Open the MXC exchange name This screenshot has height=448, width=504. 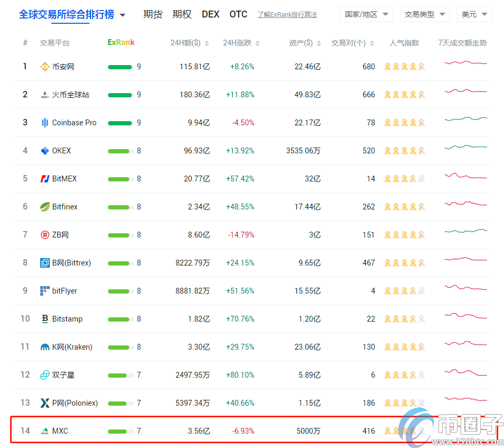(60, 431)
